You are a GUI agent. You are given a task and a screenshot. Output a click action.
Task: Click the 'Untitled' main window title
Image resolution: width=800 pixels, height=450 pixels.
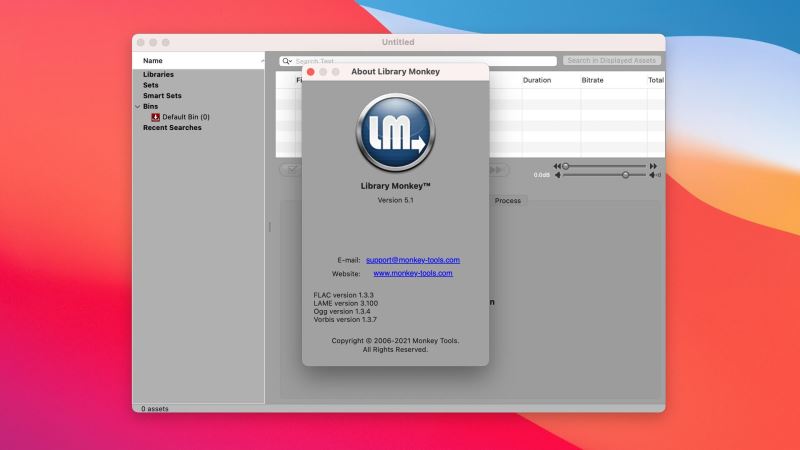(x=398, y=42)
